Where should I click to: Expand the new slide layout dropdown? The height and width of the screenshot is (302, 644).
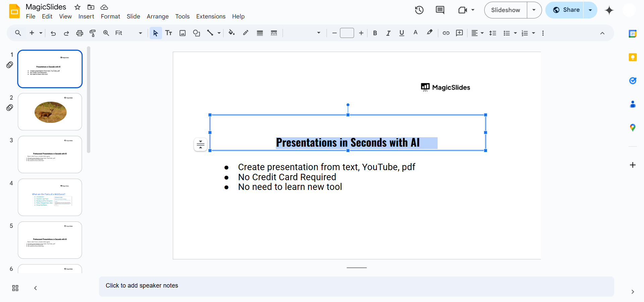[41, 33]
